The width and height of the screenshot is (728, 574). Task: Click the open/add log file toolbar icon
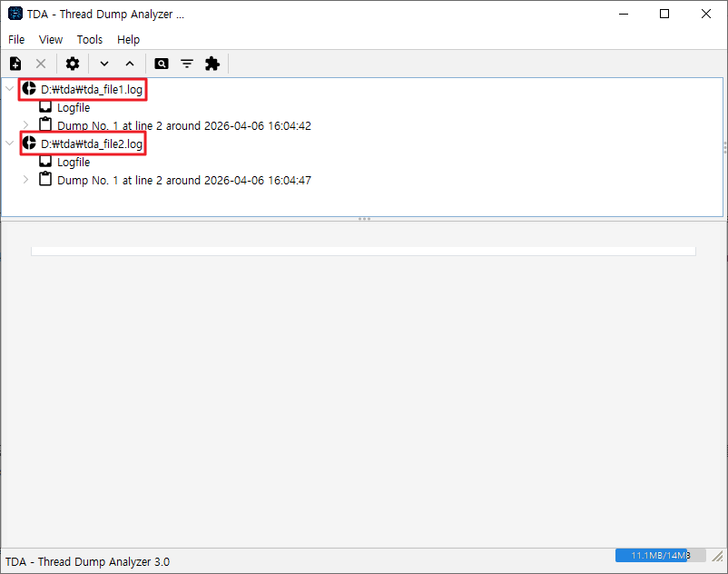(x=15, y=64)
